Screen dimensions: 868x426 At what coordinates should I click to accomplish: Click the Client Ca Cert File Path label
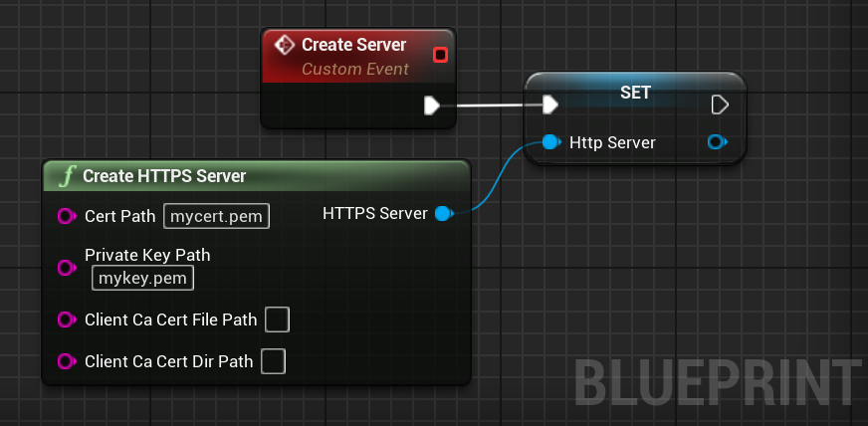tap(171, 319)
